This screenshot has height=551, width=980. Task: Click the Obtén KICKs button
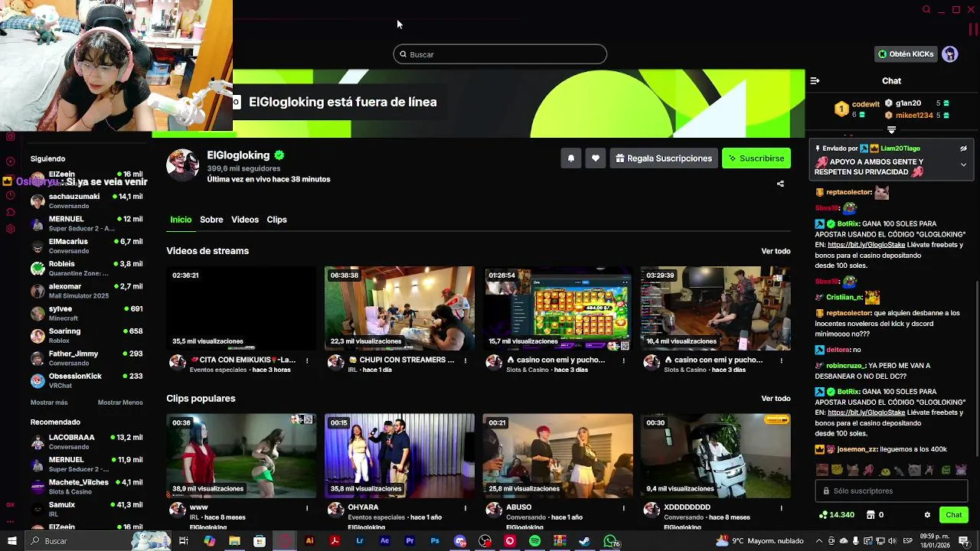[x=906, y=54]
